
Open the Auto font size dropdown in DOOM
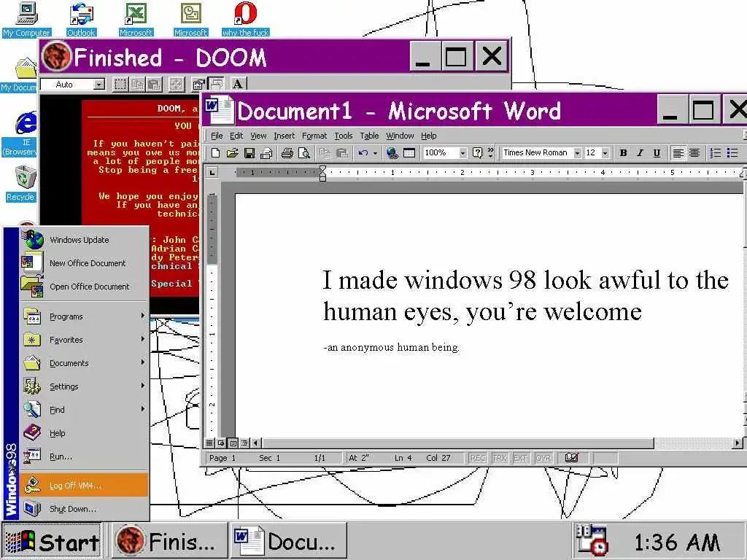[98, 85]
